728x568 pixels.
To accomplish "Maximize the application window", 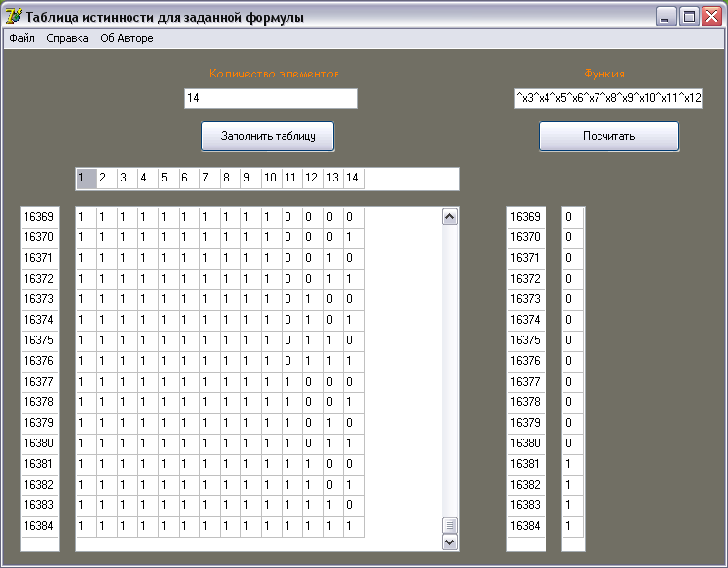I will point(689,17).
